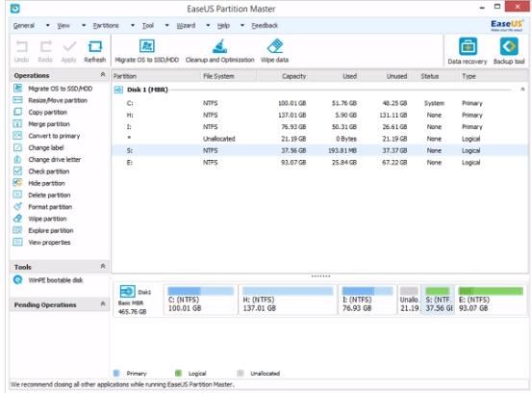532x393 pixels.
Task: Open the Help menu
Action: pos(223,25)
